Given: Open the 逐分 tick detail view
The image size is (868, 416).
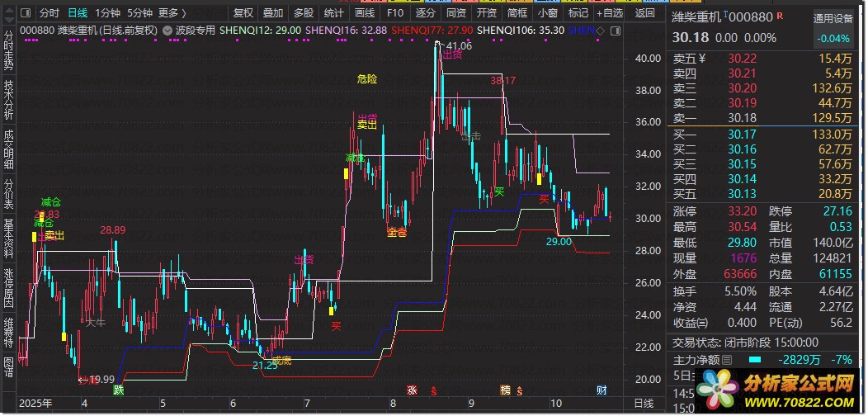Looking at the screenshot, I should (425, 12).
